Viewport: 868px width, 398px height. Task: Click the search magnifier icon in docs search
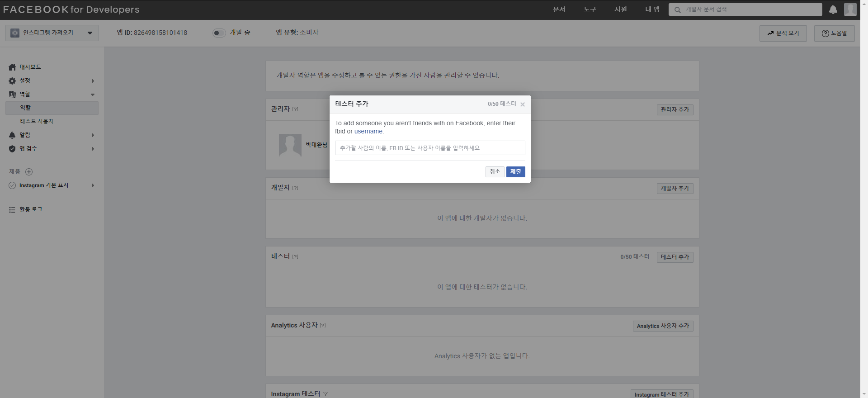pyautogui.click(x=677, y=9)
